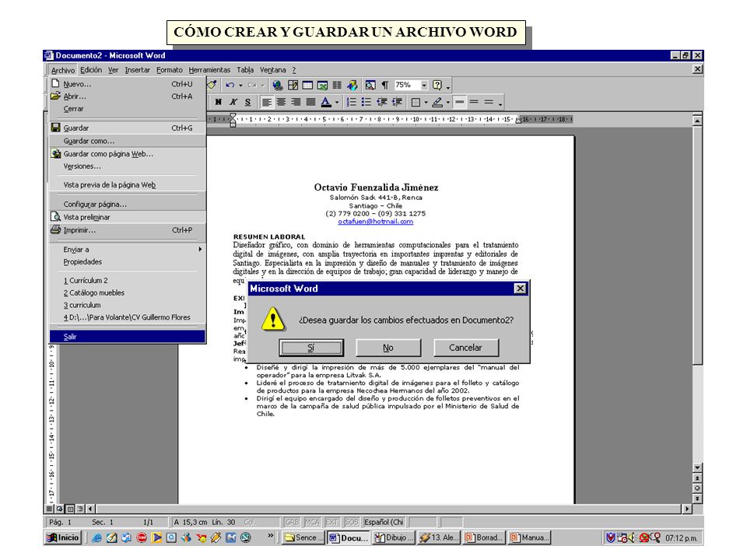The image size is (747, 560).
Task: Click No in the Word dialog
Action: (x=388, y=348)
